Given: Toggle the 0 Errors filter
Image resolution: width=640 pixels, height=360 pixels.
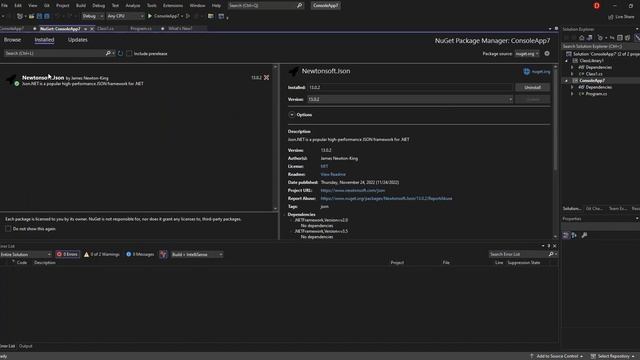Looking at the screenshot, I should click(67, 254).
